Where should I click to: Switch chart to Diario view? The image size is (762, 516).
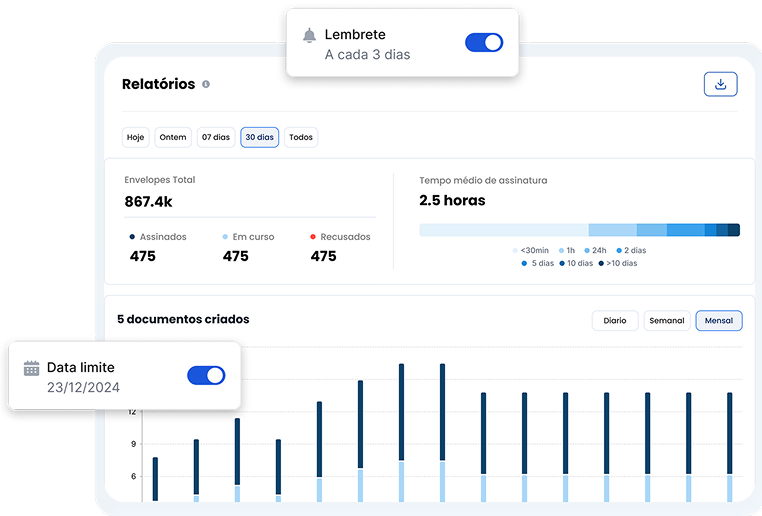point(615,321)
